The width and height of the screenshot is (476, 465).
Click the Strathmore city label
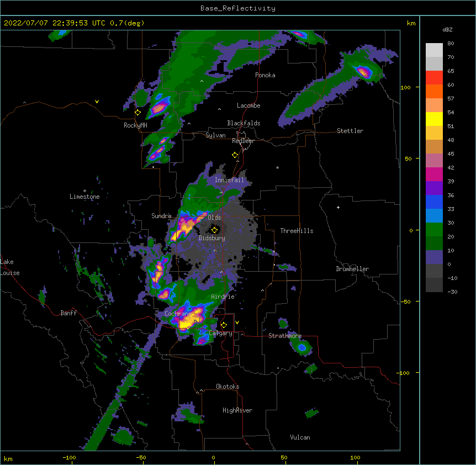(285, 336)
